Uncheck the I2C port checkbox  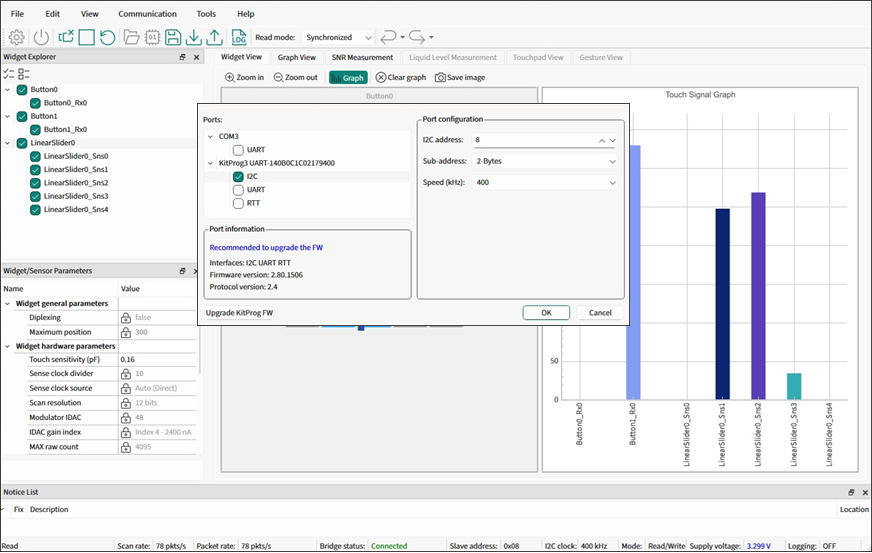[x=238, y=176]
